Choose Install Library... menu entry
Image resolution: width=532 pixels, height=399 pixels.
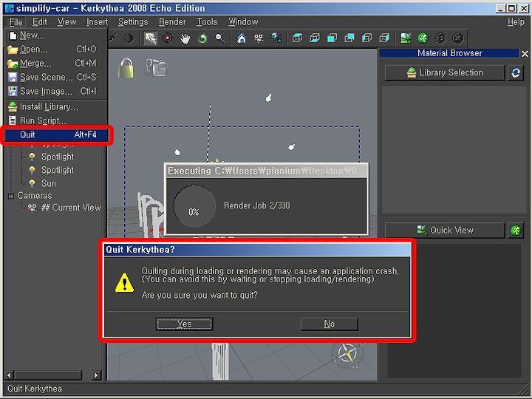click(56, 107)
